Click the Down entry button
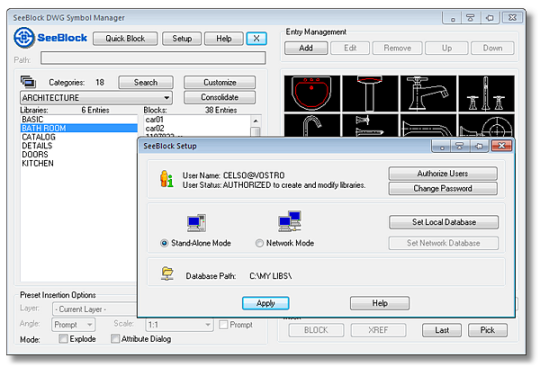The image size is (540, 367). (x=492, y=48)
